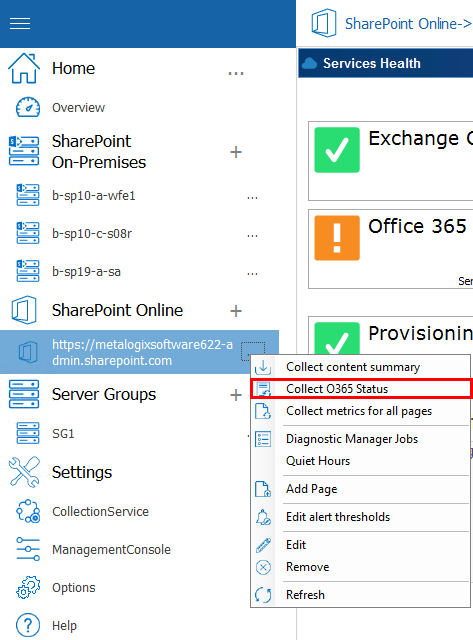Open CollectionService settings
Screen dimensions: 473x640
tap(100, 511)
